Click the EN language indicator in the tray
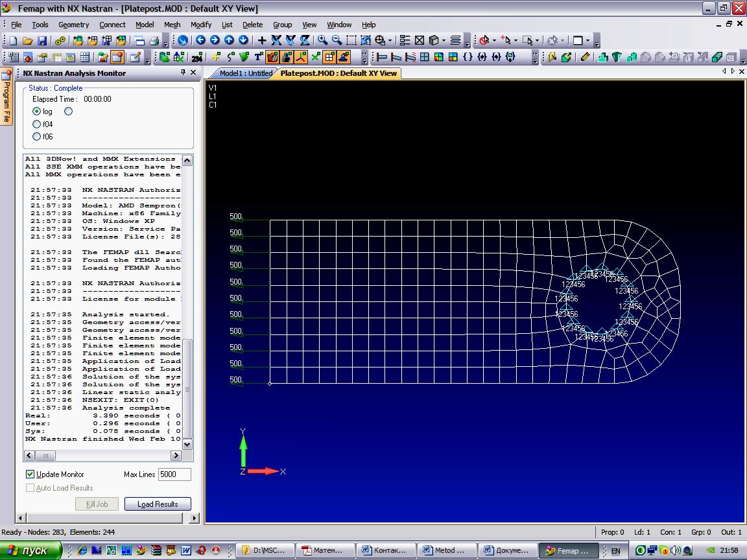This screenshot has width=747, height=560. [615, 551]
